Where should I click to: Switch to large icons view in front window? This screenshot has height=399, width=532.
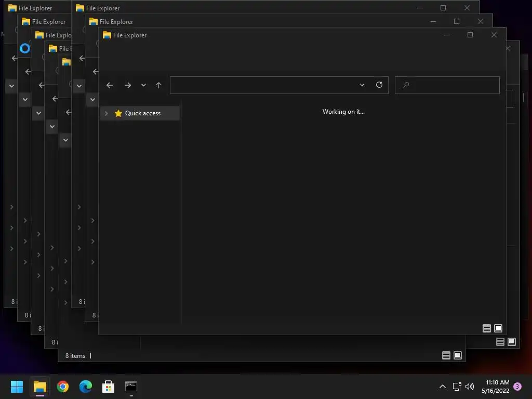(x=498, y=328)
